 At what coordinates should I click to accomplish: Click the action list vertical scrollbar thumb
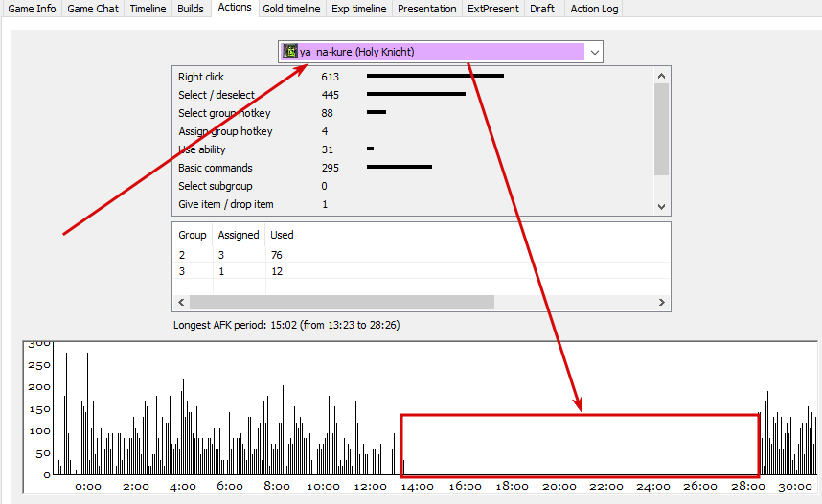pos(662,129)
